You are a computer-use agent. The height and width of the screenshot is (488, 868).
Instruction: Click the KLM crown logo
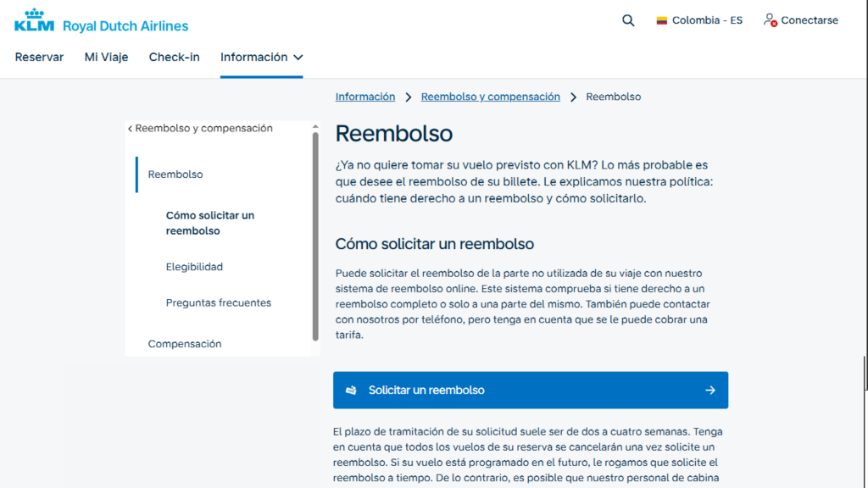[34, 20]
